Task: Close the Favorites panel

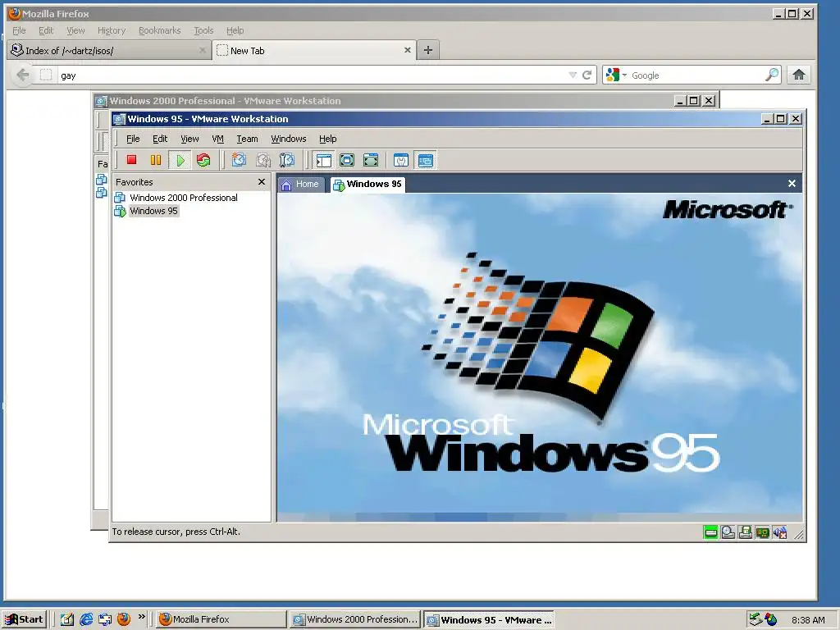Action: [x=262, y=182]
